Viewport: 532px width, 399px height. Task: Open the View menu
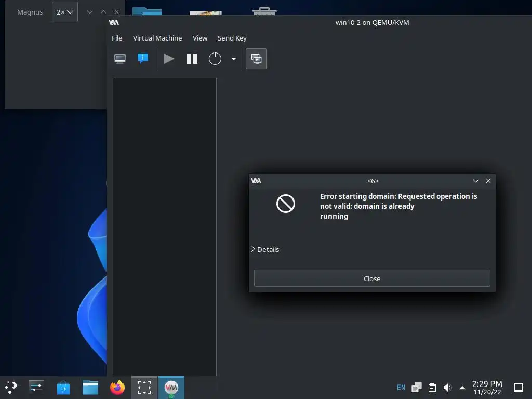[x=200, y=38]
